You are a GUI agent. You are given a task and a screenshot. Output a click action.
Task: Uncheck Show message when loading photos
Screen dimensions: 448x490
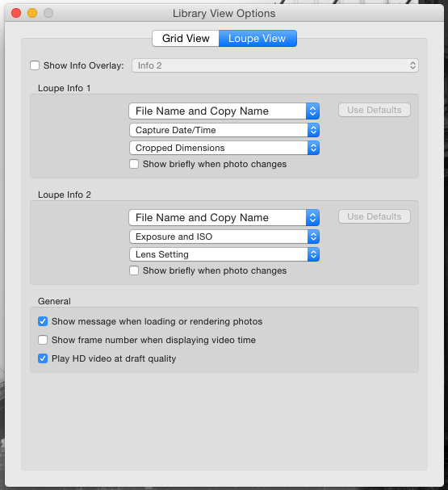(43, 321)
